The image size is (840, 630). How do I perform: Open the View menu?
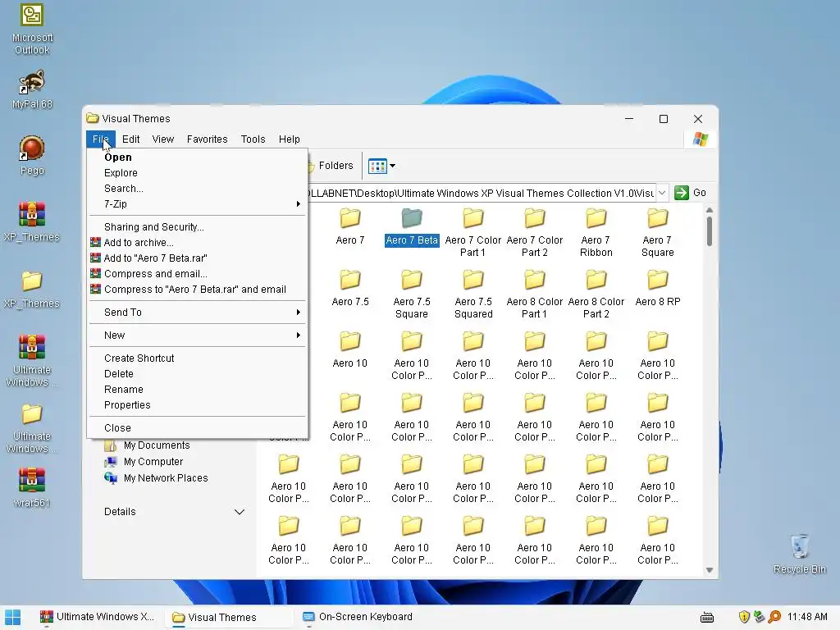pyautogui.click(x=163, y=139)
